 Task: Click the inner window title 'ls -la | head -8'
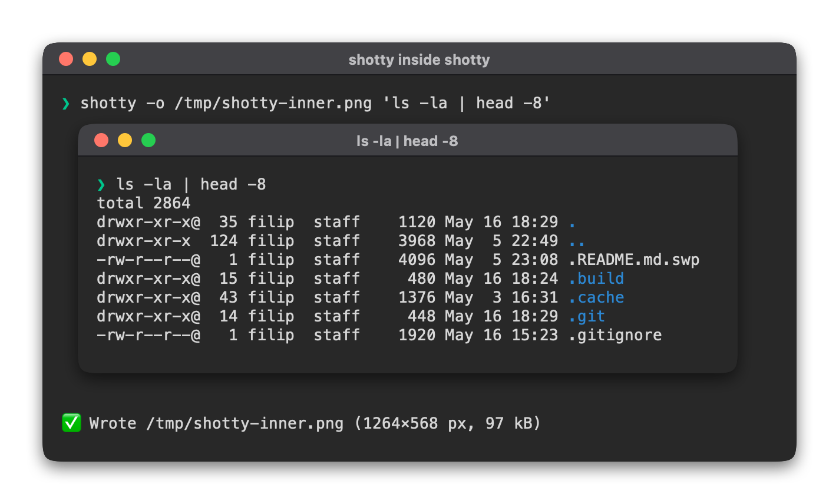pos(407,141)
